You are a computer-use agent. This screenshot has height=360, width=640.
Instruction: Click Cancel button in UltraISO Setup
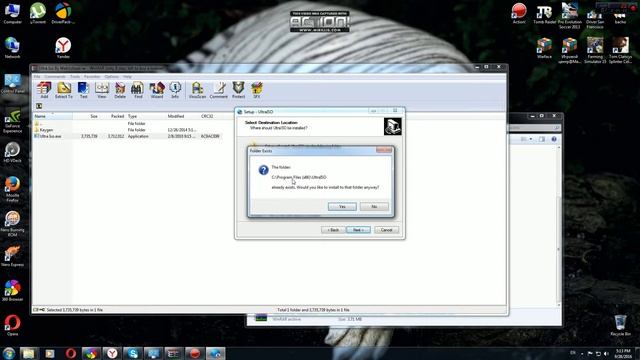coord(387,230)
